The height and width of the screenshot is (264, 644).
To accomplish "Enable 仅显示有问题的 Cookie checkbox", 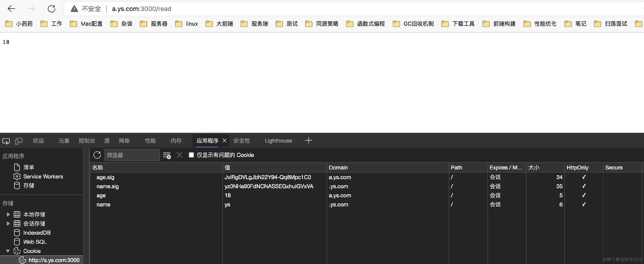I will tap(191, 155).
